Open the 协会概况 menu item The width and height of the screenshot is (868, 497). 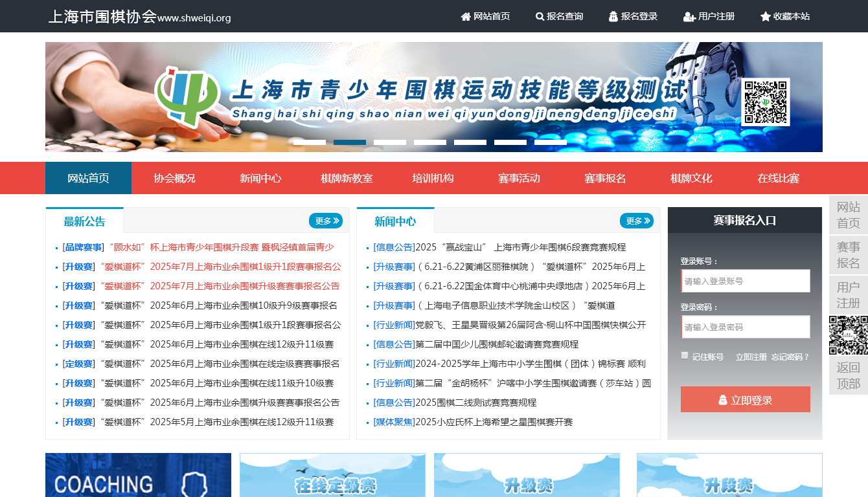[x=174, y=178]
